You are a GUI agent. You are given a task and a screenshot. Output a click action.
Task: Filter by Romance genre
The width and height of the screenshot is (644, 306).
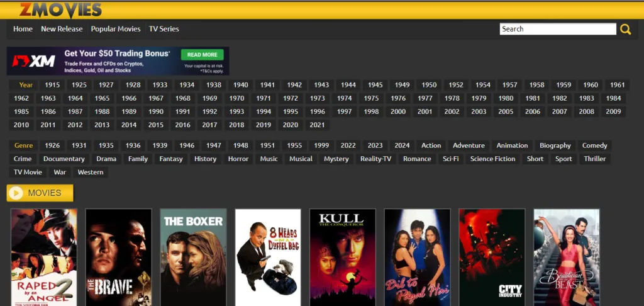pyautogui.click(x=417, y=159)
